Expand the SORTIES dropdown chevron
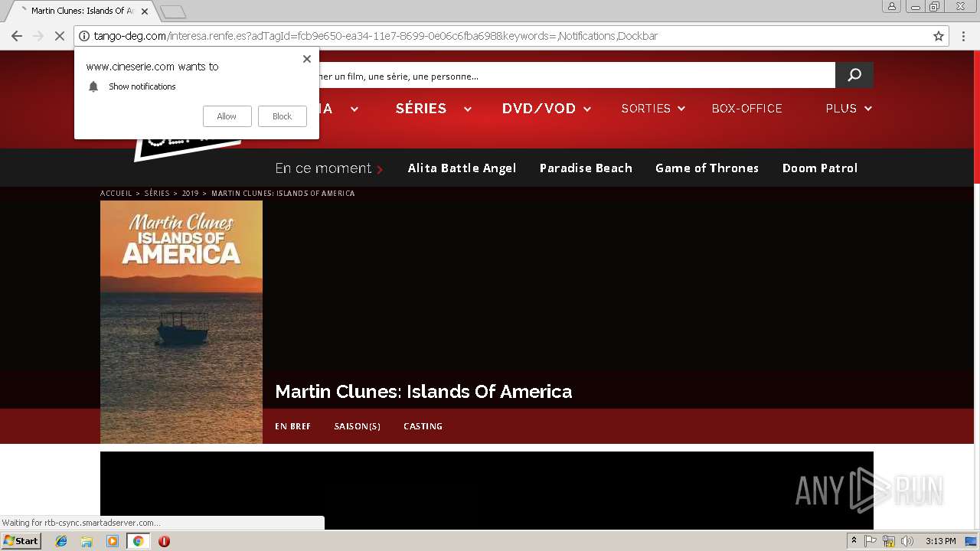Image resolution: width=980 pixels, height=551 pixels. 681,109
